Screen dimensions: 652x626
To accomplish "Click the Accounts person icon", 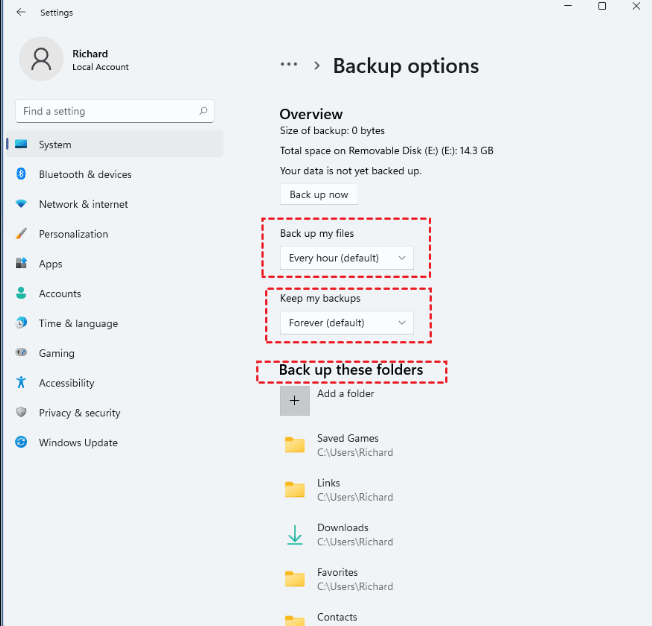I will [x=21, y=293].
